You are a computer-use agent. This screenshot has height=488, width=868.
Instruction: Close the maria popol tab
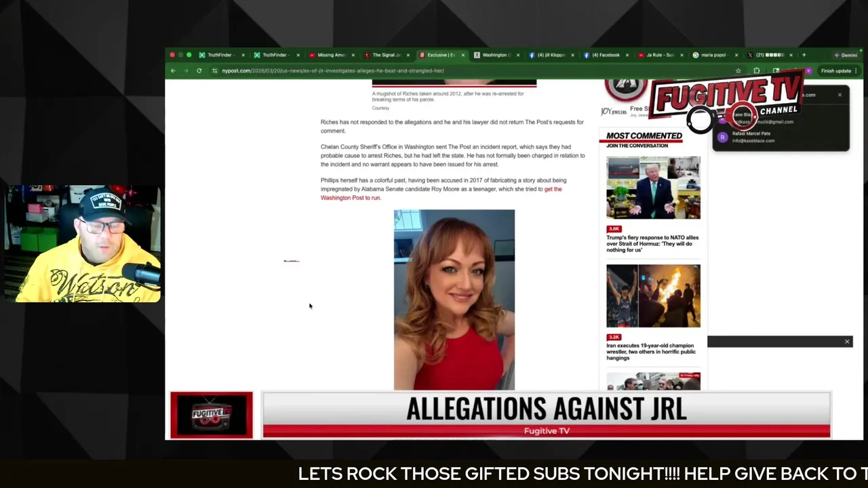coord(736,55)
